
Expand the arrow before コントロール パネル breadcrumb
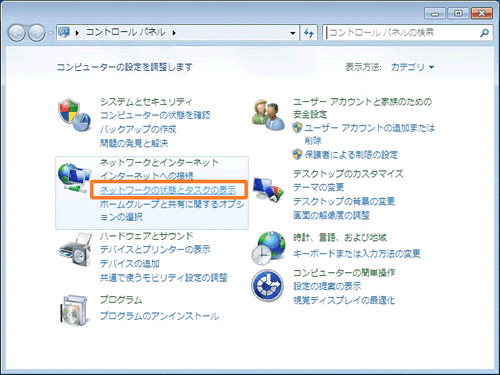(77, 33)
